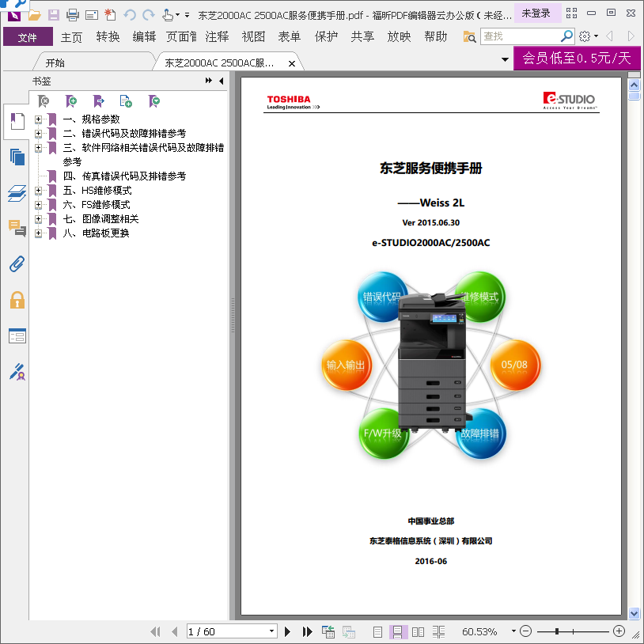Save document with the floppy disk icon
This screenshot has width=644, height=644.
click(x=53, y=15)
